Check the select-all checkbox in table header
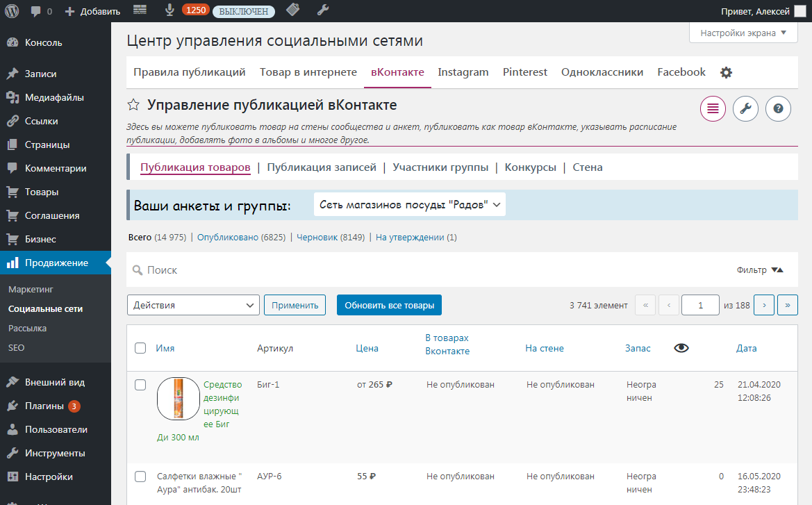This screenshot has width=812, height=505. pyautogui.click(x=140, y=348)
